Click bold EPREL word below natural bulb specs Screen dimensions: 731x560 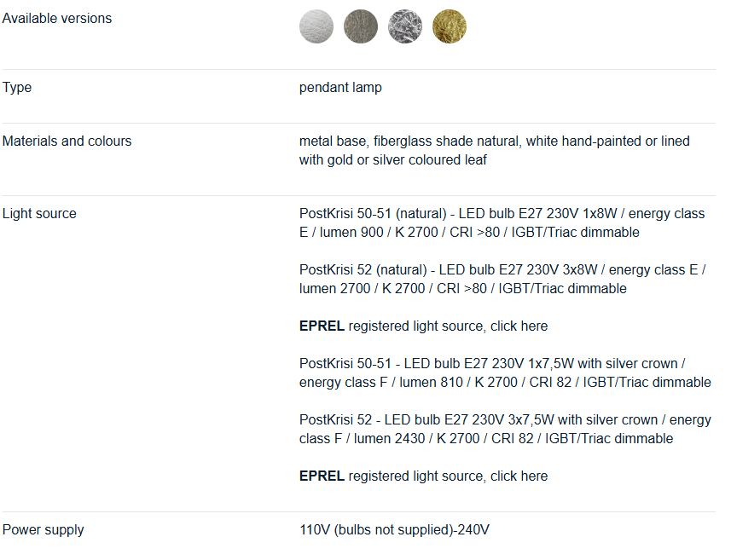tap(322, 326)
